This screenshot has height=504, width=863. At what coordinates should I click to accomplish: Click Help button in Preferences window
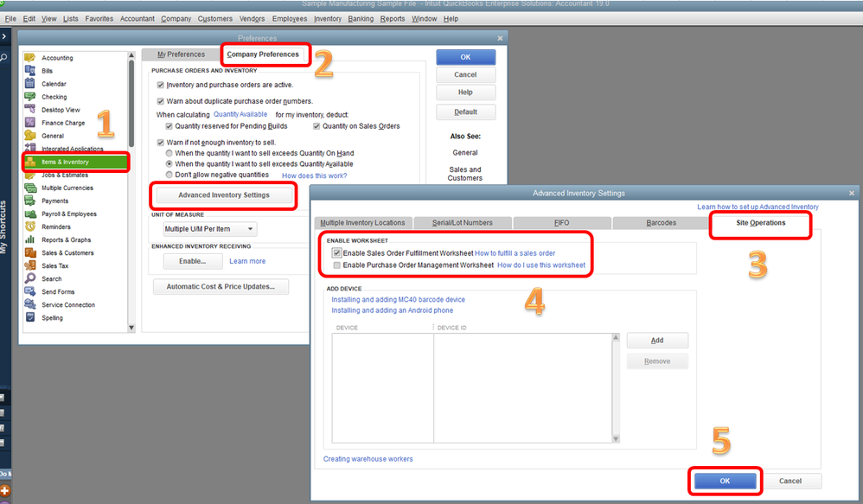(x=465, y=93)
